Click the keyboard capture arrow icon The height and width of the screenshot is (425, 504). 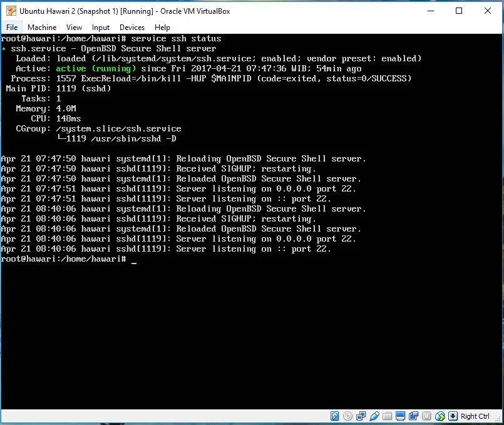[x=453, y=416]
